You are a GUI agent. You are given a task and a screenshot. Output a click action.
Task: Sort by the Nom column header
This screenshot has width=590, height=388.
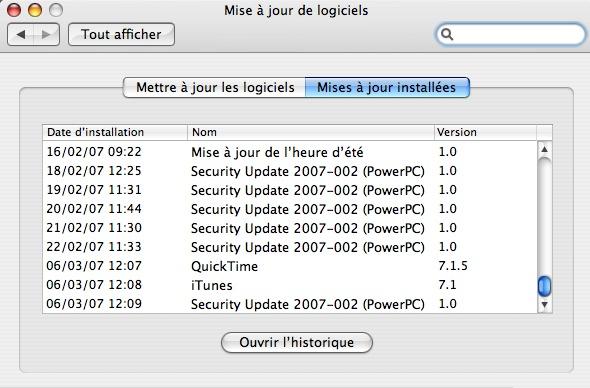coord(311,132)
